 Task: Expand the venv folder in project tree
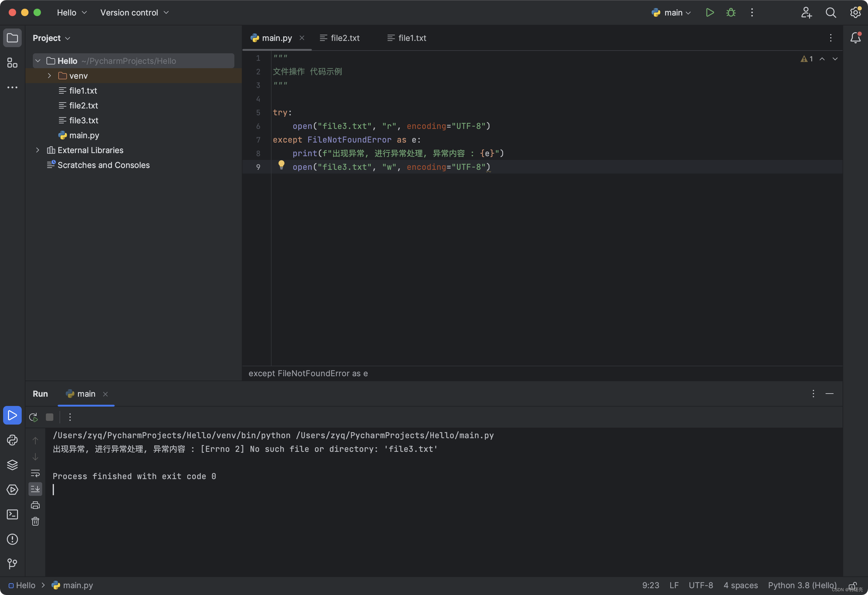point(50,75)
